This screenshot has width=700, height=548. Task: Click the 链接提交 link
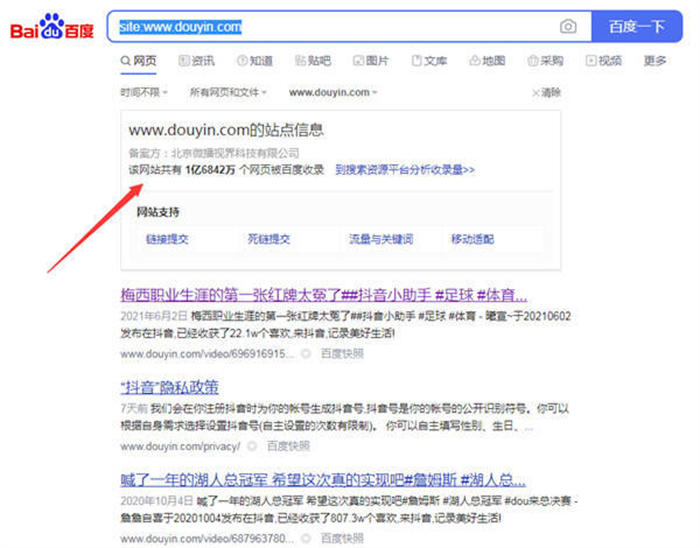tap(167, 239)
